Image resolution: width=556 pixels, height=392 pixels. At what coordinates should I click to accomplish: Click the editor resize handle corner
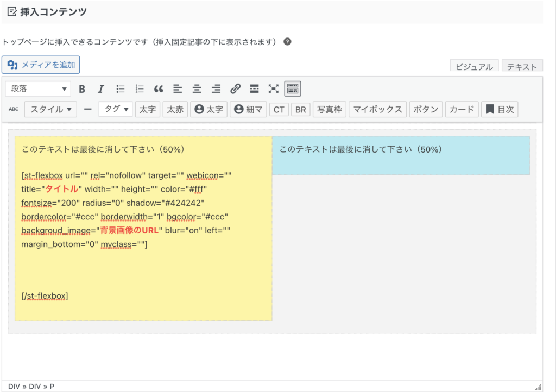tap(538, 387)
